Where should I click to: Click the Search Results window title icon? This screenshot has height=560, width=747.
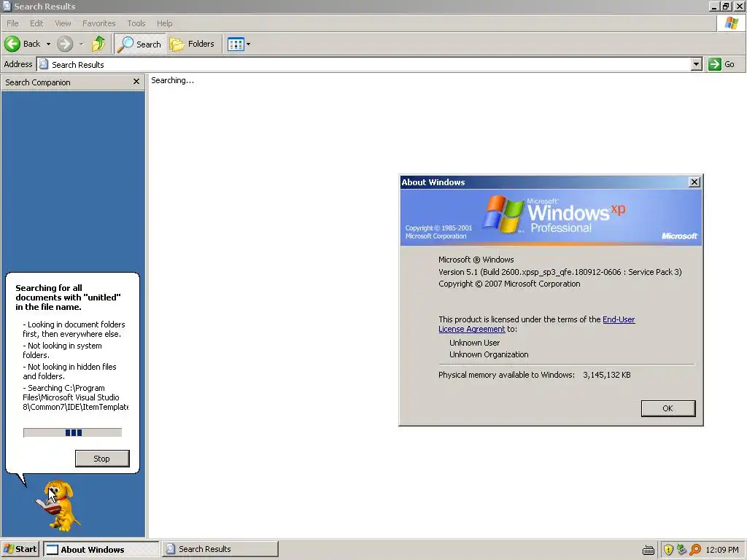(x=7, y=6)
